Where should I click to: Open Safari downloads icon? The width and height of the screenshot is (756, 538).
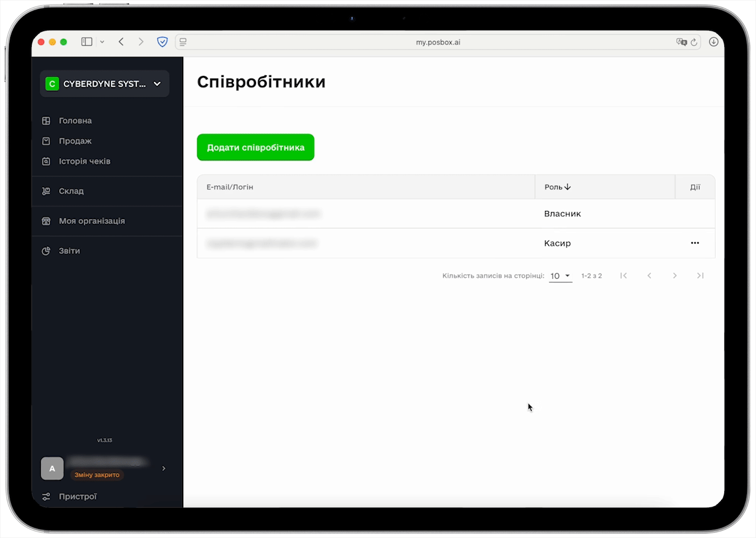point(714,42)
